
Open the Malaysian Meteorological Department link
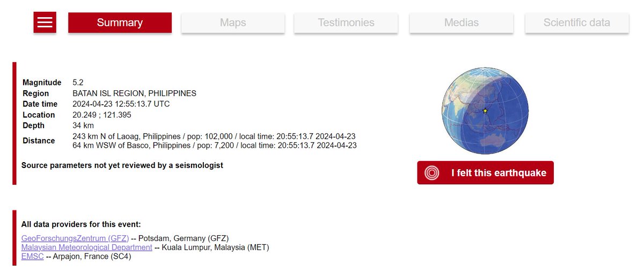coord(87,247)
